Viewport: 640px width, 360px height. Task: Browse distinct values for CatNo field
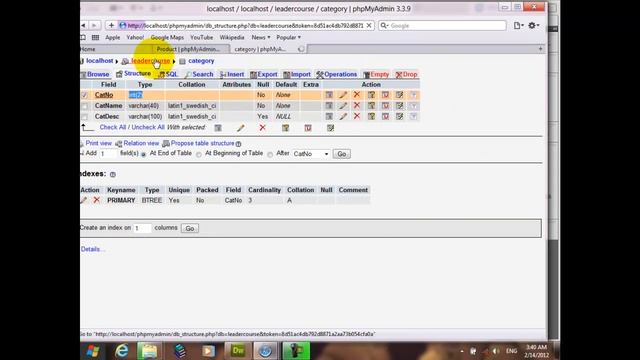pos(329,95)
